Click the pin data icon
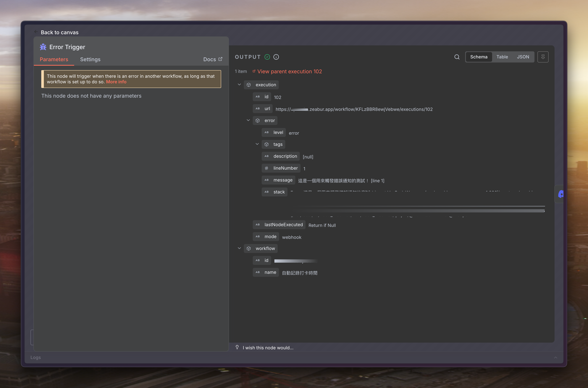The image size is (588, 388). [x=543, y=57]
